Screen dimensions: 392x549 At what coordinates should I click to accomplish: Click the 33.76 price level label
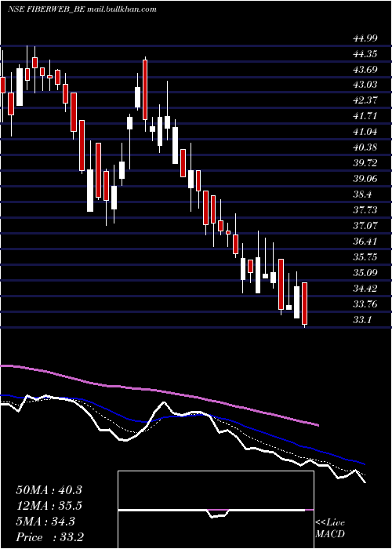(365, 304)
